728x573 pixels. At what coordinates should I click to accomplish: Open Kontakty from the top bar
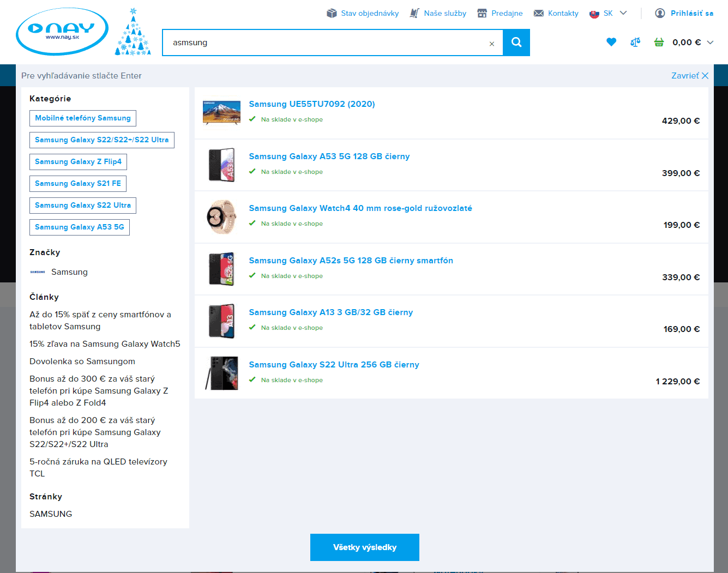tap(556, 13)
